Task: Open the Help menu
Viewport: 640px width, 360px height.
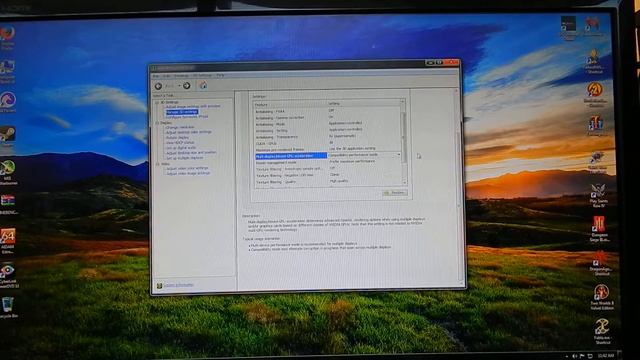Action: pos(220,76)
